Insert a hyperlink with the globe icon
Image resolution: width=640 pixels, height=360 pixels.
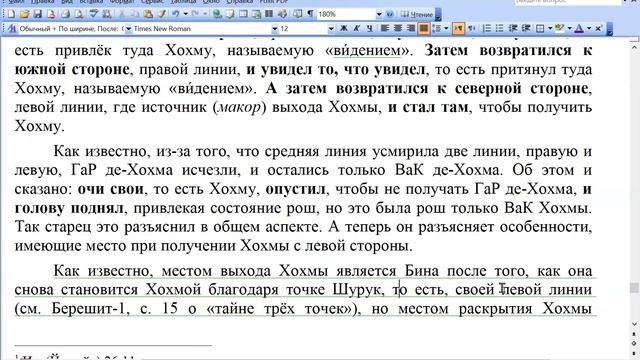(x=217, y=14)
